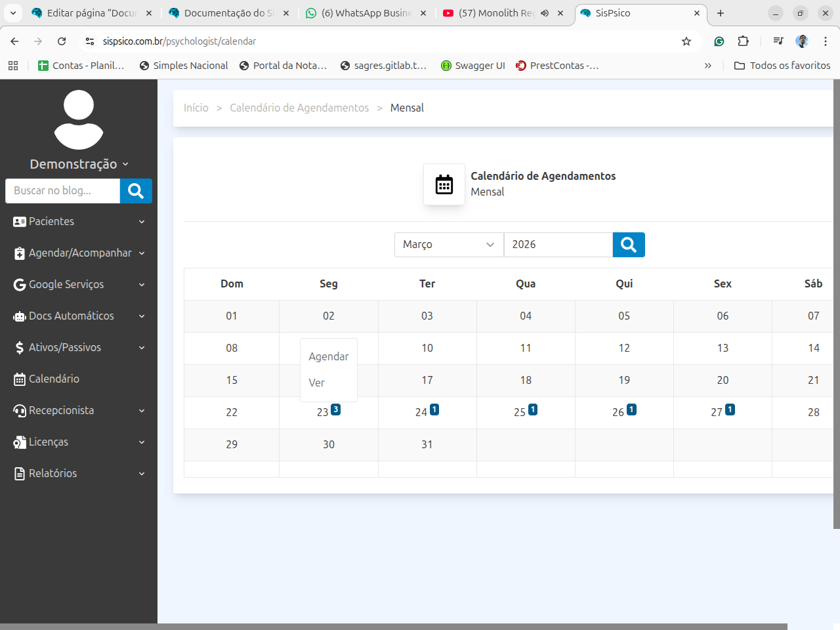Image resolution: width=840 pixels, height=630 pixels.
Task: Open the Março month dropdown
Action: click(x=448, y=245)
